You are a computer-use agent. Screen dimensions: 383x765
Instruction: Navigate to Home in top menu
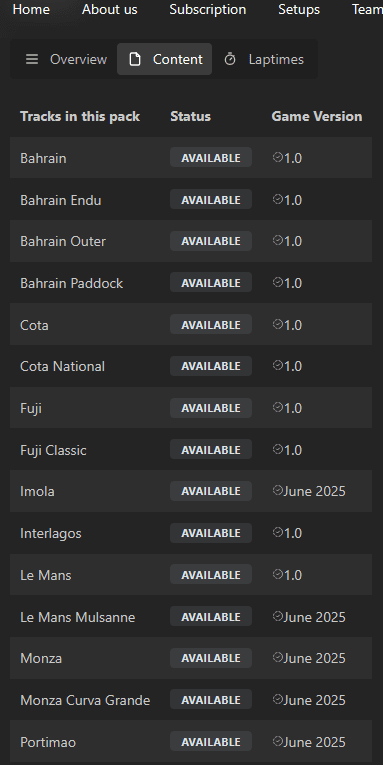31,9
